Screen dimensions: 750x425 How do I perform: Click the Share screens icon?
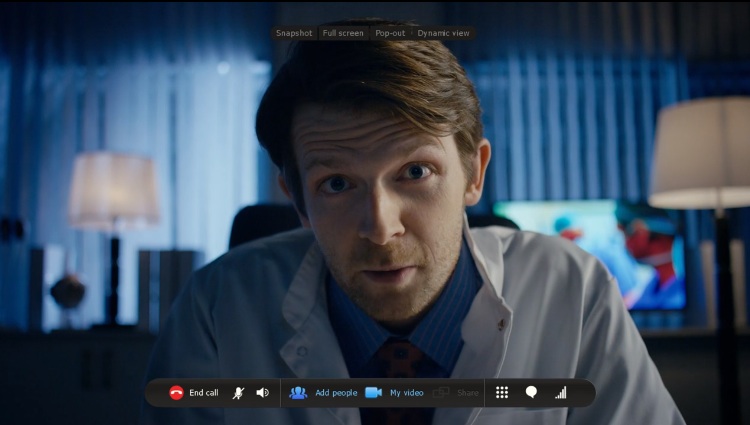(441, 392)
